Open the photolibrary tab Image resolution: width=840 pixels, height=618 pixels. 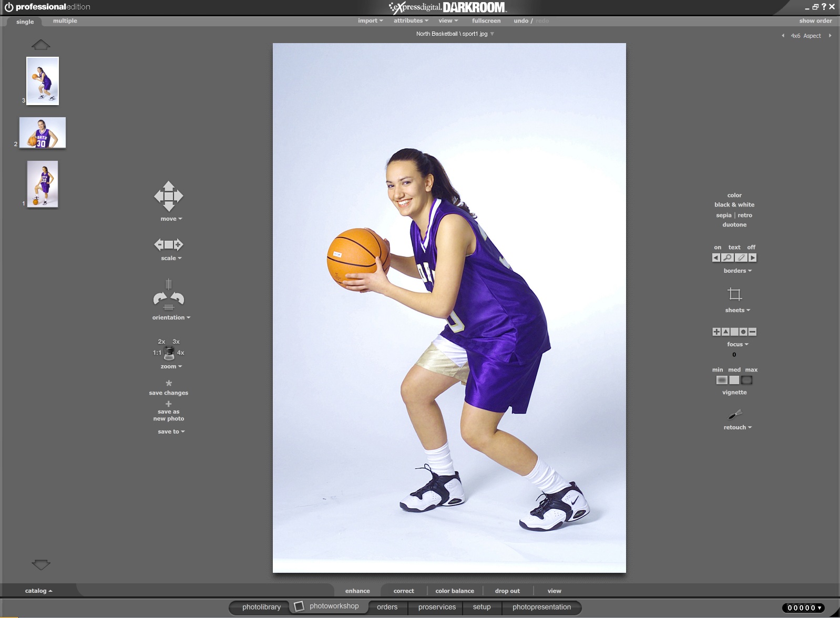(x=261, y=607)
